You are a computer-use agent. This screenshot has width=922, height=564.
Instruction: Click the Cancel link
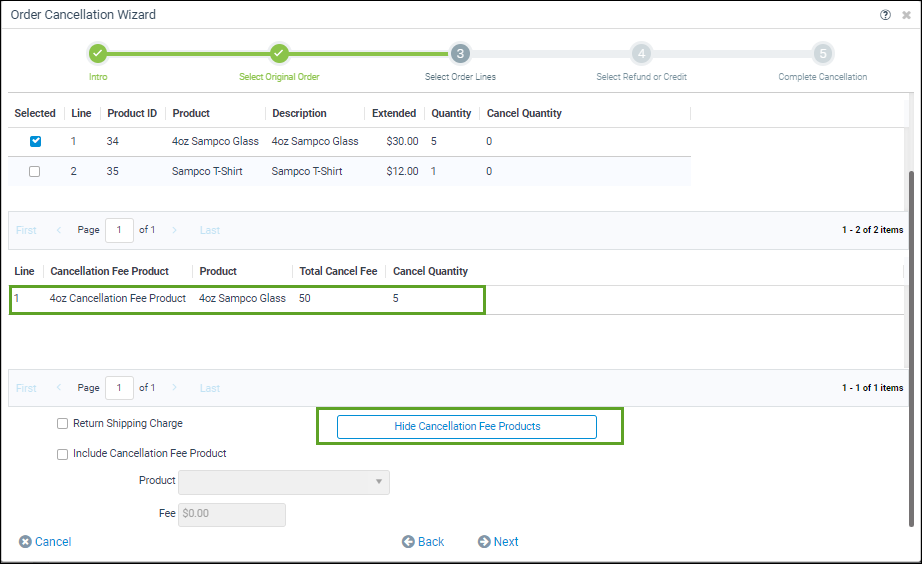53,542
